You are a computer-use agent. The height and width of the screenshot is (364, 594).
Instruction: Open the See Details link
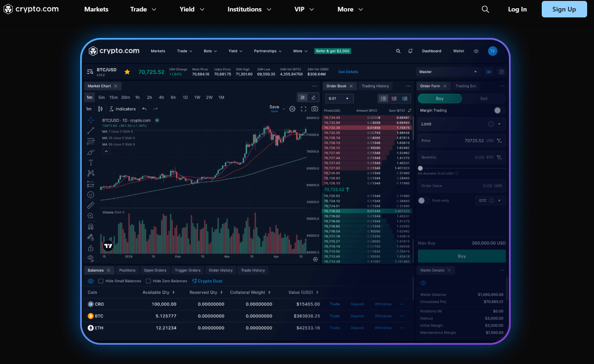tap(348, 72)
